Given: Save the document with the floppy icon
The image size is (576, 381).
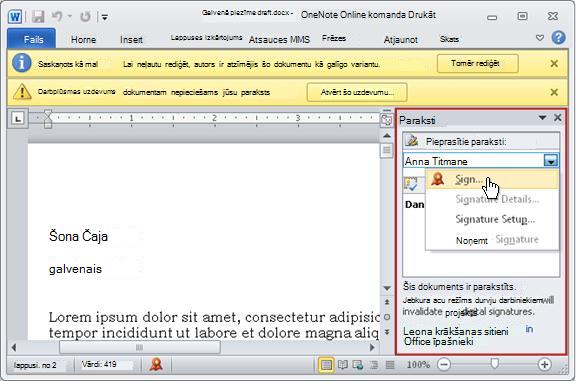Looking at the screenshot, I should [x=38, y=17].
